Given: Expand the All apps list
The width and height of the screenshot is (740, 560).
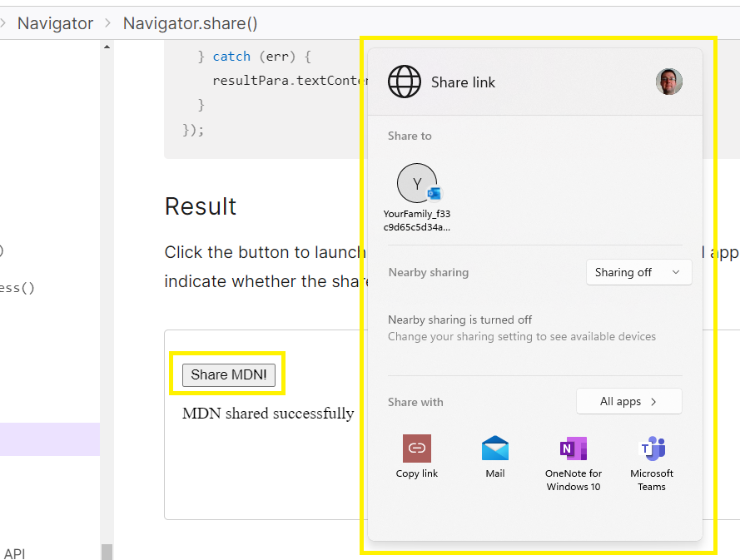Looking at the screenshot, I should [x=628, y=401].
